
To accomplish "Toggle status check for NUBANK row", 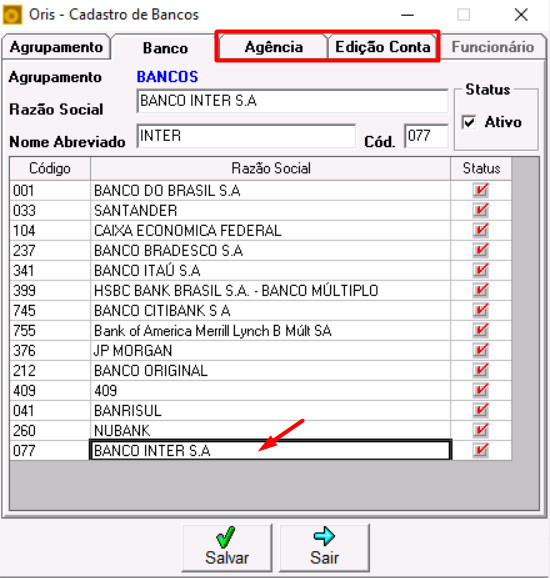I will 480,430.
